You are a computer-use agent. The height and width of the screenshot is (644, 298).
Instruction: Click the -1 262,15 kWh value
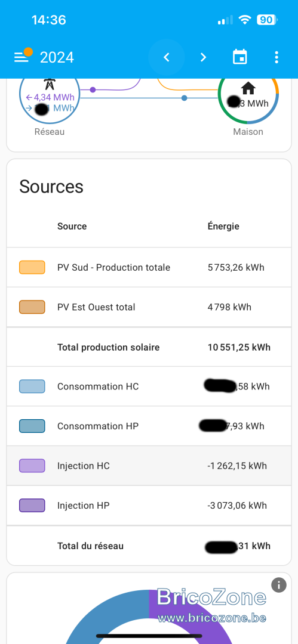pos(238,466)
